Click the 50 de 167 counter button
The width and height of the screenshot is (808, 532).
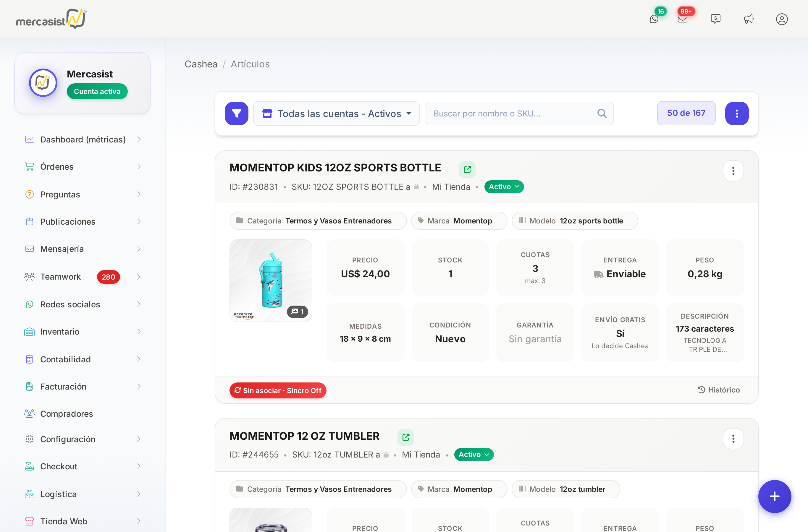point(686,113)
